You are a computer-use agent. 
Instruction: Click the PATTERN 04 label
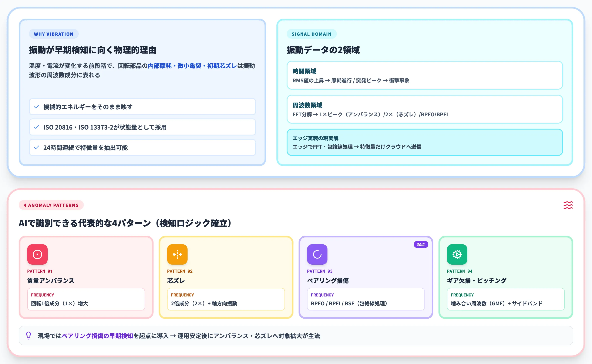[x=460, y=271]
